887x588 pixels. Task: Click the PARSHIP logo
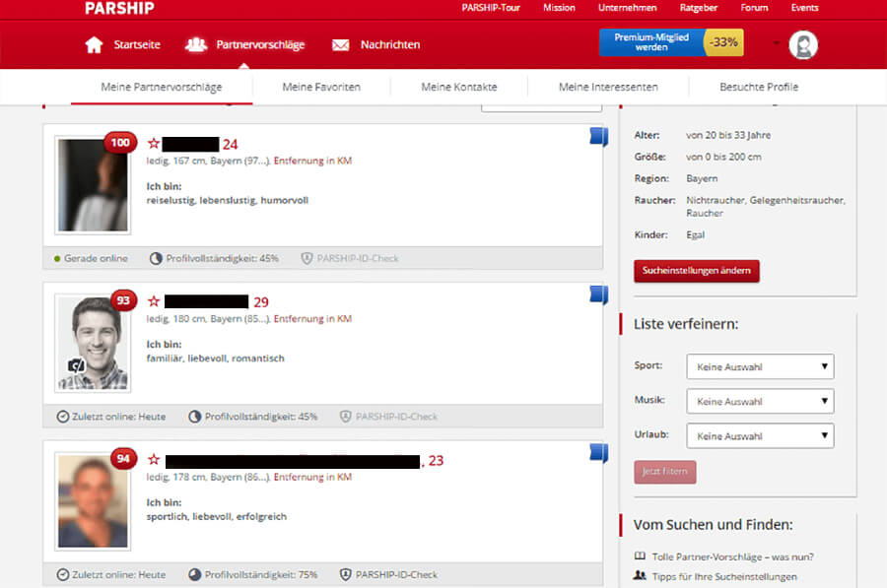(119, 8)
